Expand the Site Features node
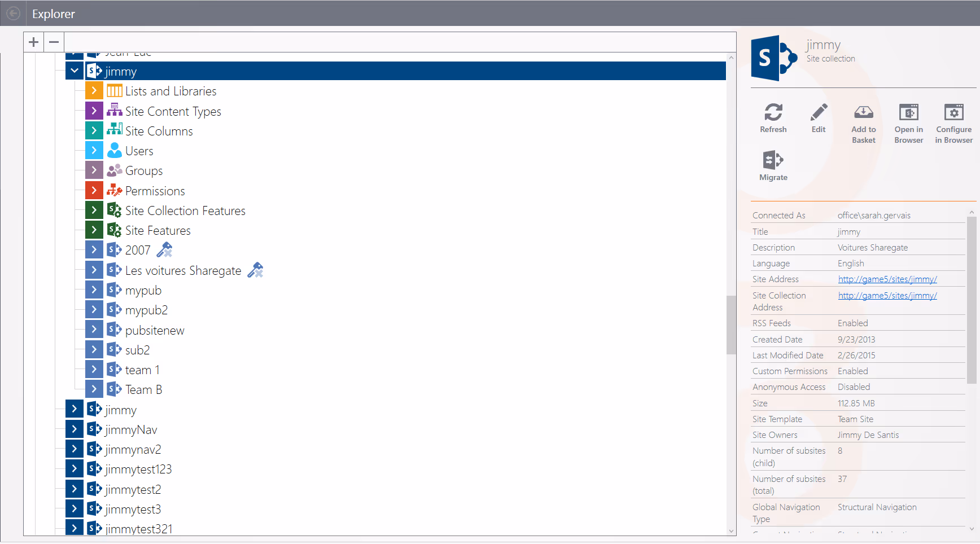 pos(94,230)
